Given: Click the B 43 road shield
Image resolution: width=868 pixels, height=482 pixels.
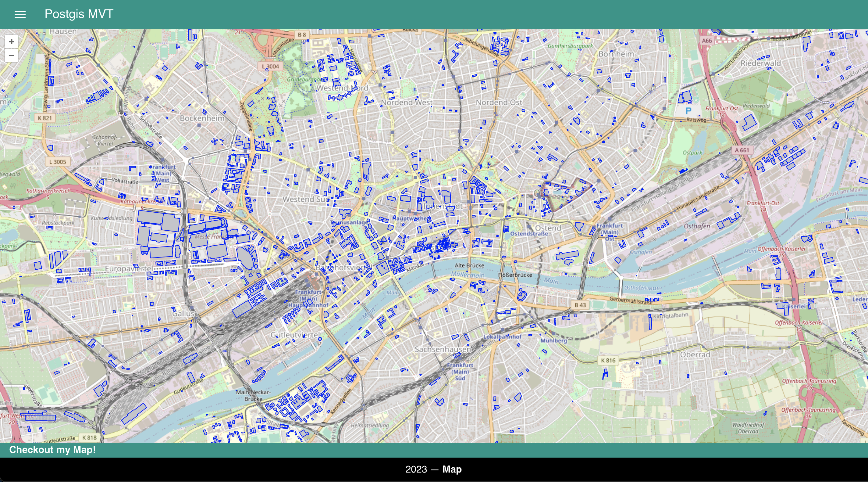Looking at the screenshot, I should (580, 305).
